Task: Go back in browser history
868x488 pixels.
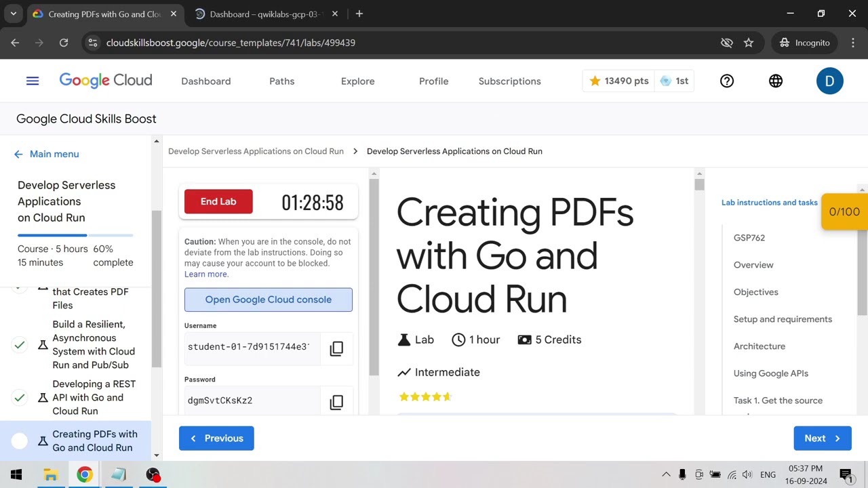Action: [x=15, y=43]
